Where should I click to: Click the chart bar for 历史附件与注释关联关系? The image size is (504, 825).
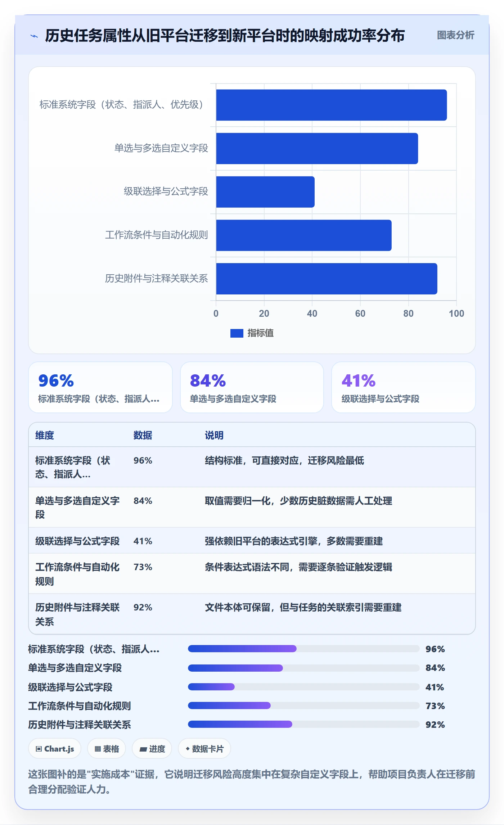[327, 279]
